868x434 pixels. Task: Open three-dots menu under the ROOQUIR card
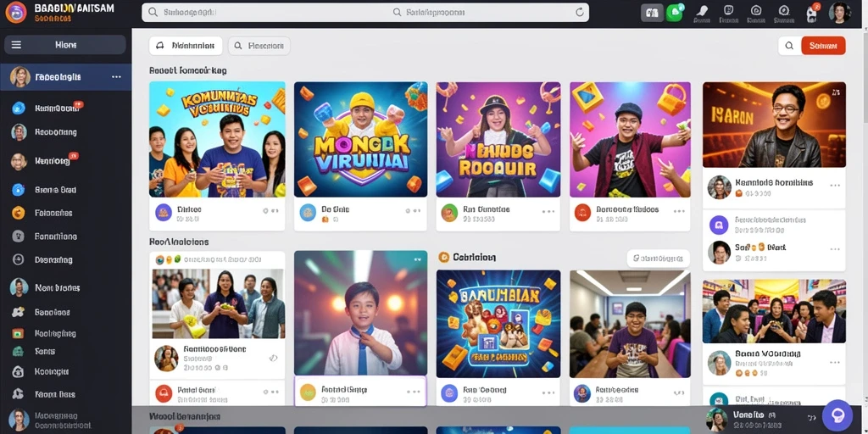point(548,211)
